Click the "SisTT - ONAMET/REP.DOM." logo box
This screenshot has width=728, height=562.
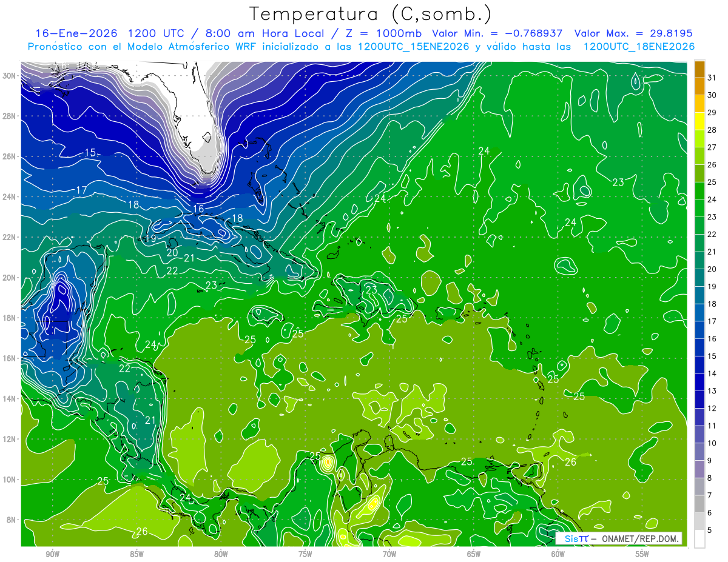tap(619, 538)
